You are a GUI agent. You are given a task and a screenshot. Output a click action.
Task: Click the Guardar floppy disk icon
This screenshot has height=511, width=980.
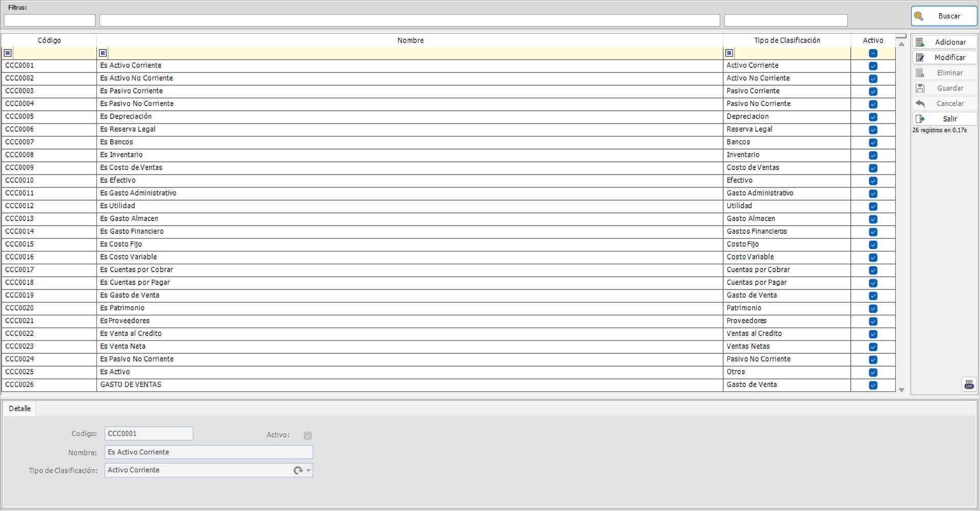pos(921,88)
